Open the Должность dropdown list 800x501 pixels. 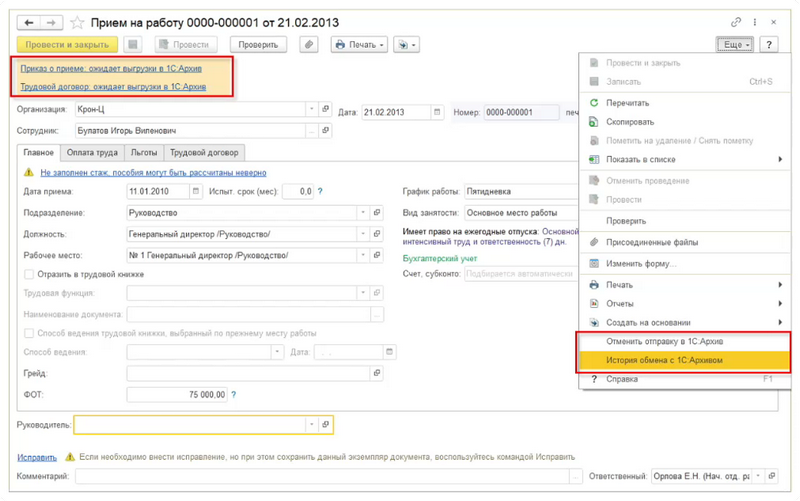point(362,234)
